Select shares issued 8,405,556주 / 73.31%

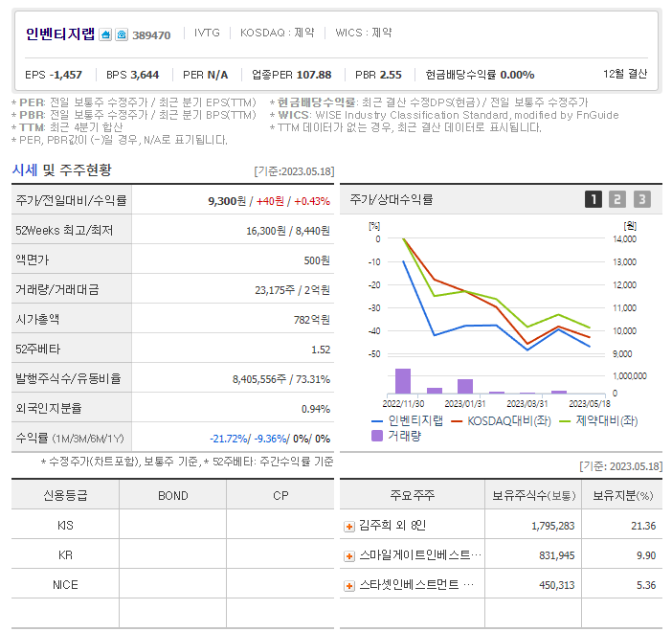281,379
